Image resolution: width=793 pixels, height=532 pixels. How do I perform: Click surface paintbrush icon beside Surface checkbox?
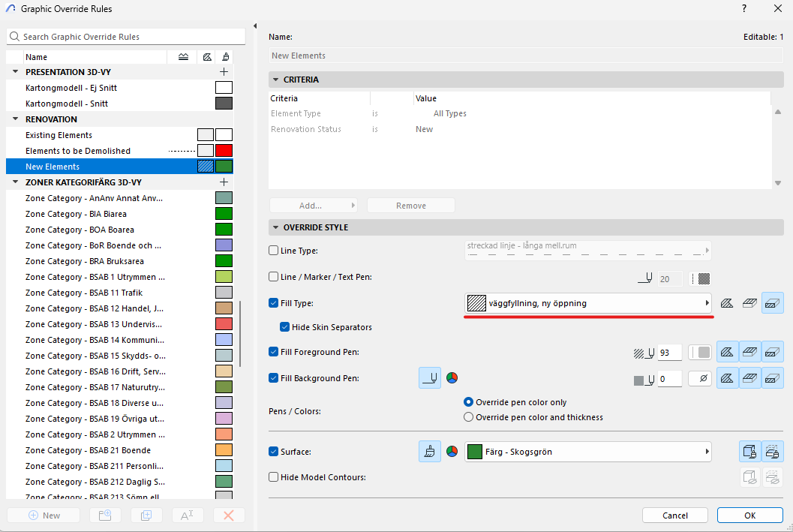[429, 452]
